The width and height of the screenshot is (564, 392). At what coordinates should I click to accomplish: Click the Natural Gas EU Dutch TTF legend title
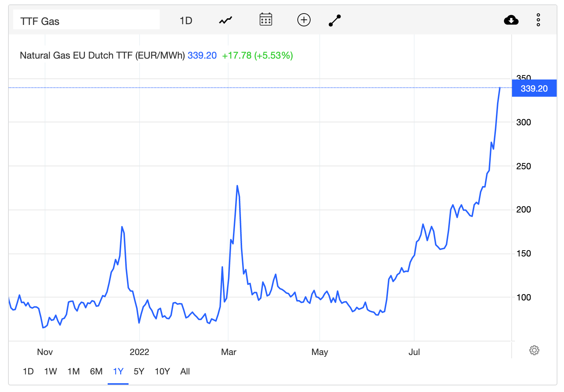pyautogui.click(x=102, y=55)
